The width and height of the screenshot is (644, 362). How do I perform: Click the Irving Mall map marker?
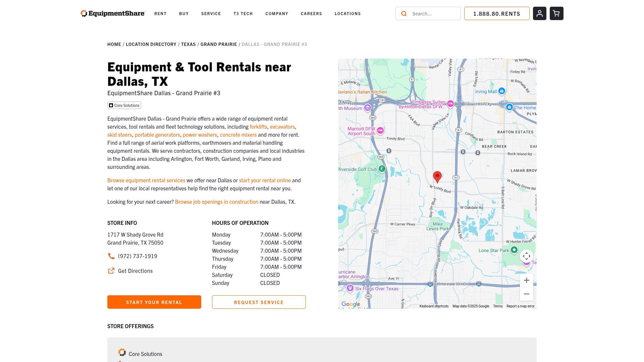501,91
